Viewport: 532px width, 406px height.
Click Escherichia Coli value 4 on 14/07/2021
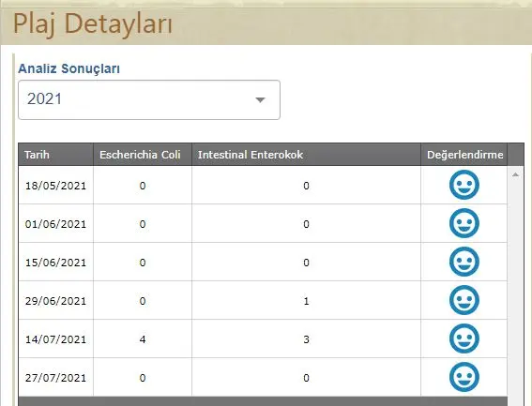(143, 339)
